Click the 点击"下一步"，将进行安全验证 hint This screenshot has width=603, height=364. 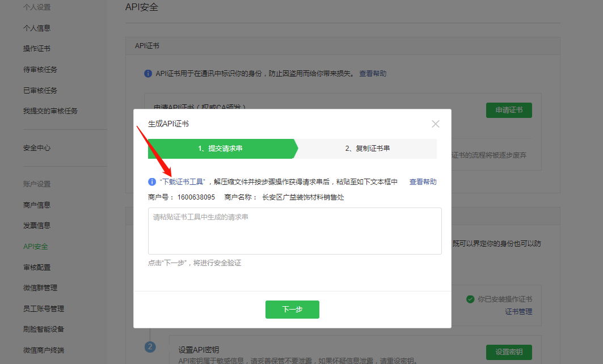coord(195,263)
